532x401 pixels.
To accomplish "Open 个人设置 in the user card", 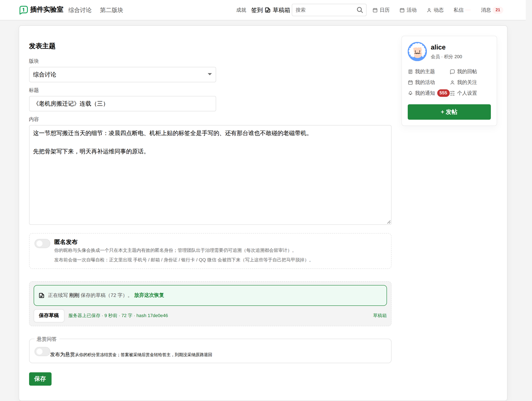I will (463, 93).
